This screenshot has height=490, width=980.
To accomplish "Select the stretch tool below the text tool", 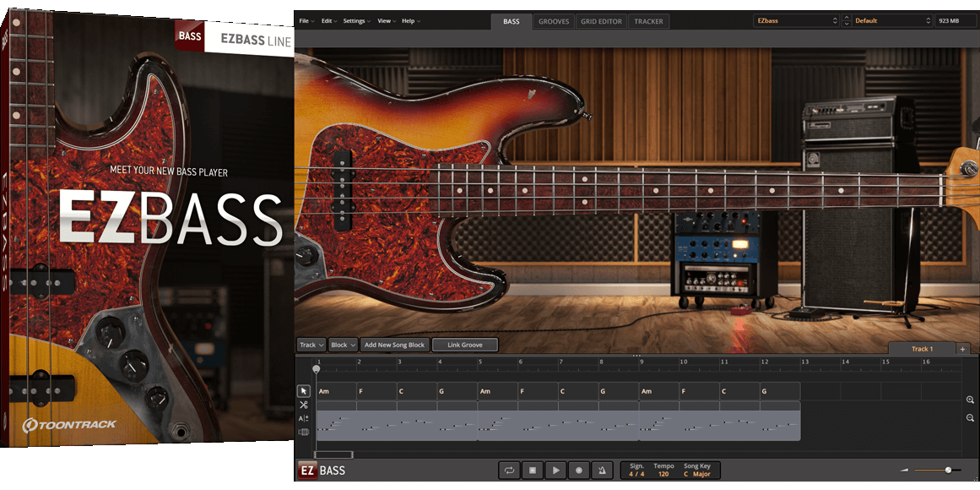I will [x=304, y=433].
